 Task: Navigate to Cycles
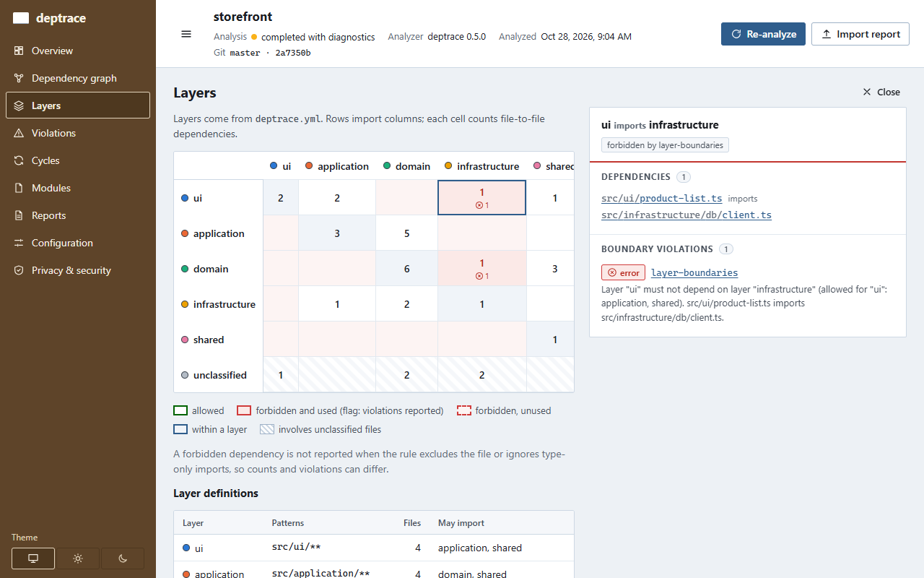tap(78, 160)
